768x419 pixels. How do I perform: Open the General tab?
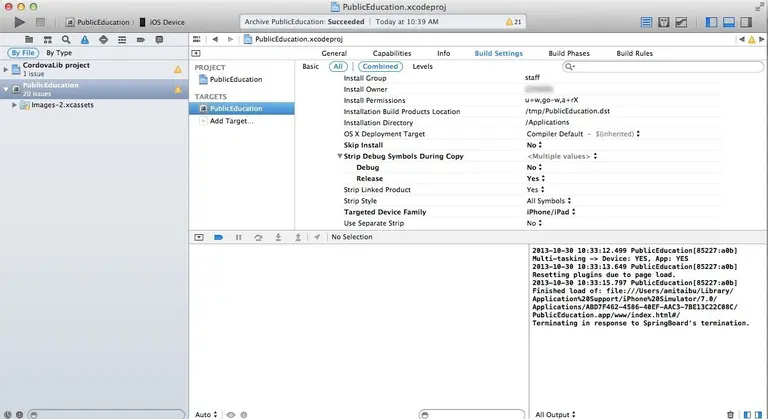click(x=334, y=53)
